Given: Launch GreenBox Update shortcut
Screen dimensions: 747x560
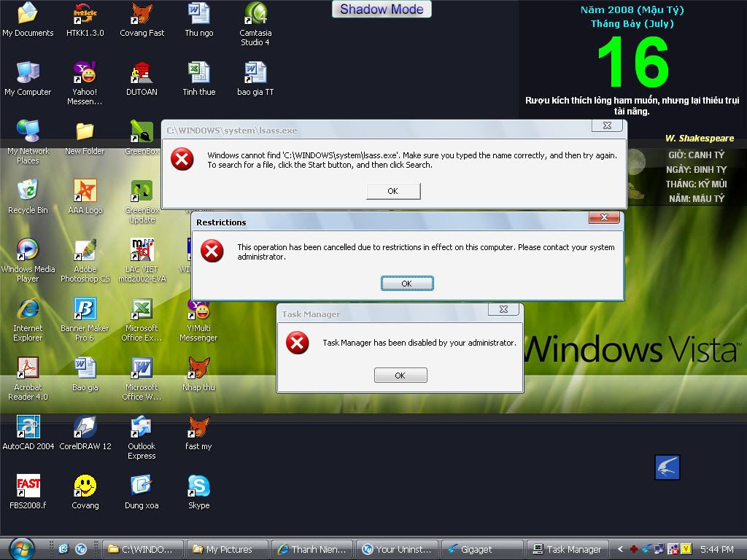Looking at the screenshot, I should tap(142, 201).
